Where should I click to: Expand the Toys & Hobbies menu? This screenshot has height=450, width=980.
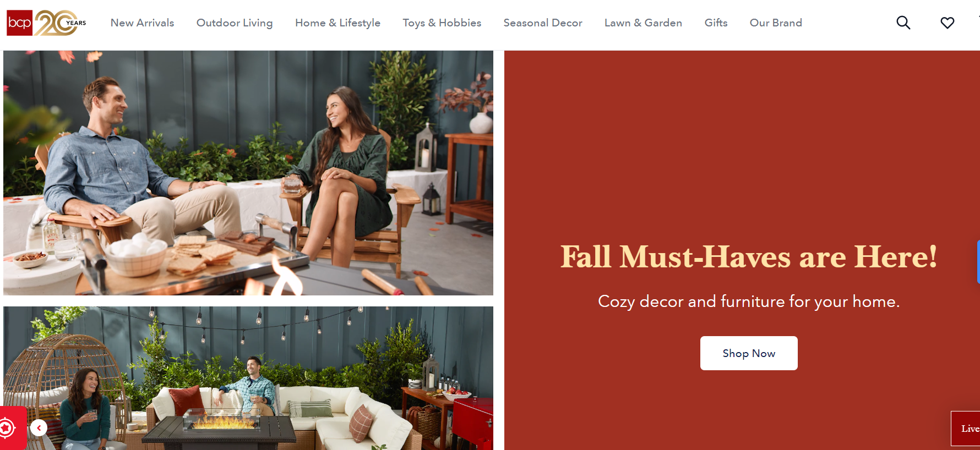(442, 23)
